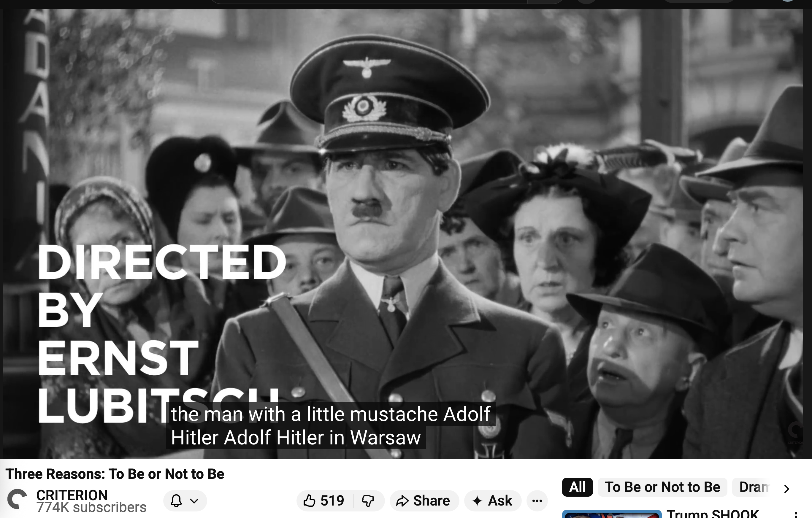Toggle the notification bell for Criterion
This screenshot has width=812, height=518.
176,500
